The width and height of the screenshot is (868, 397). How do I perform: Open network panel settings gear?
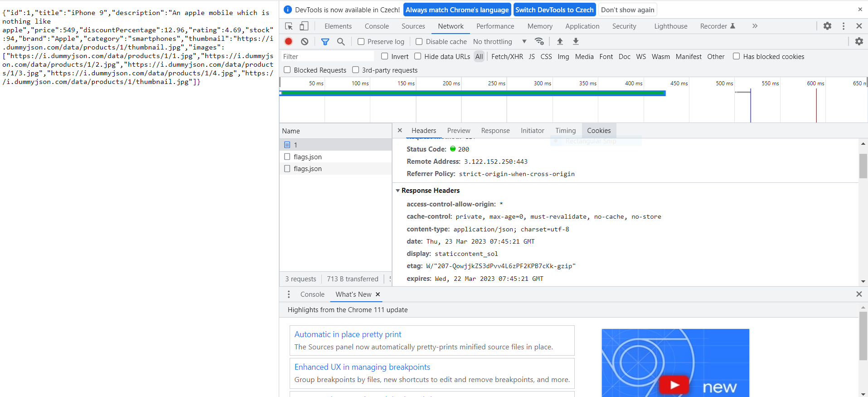coord(859,41)
